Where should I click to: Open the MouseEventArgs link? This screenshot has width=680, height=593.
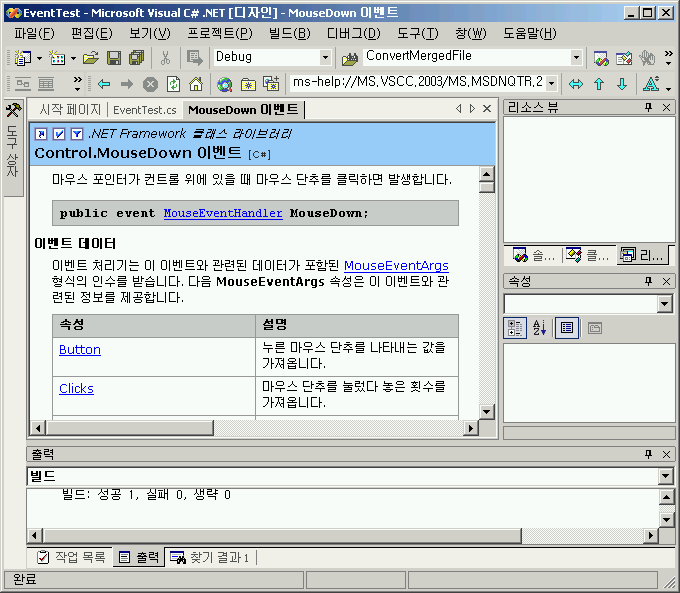396,265
